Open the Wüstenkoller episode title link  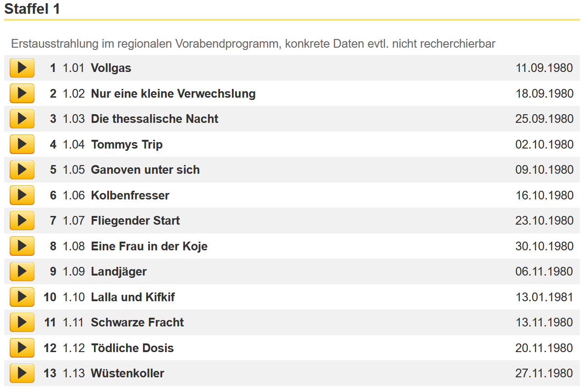click(x=127, y=373)
